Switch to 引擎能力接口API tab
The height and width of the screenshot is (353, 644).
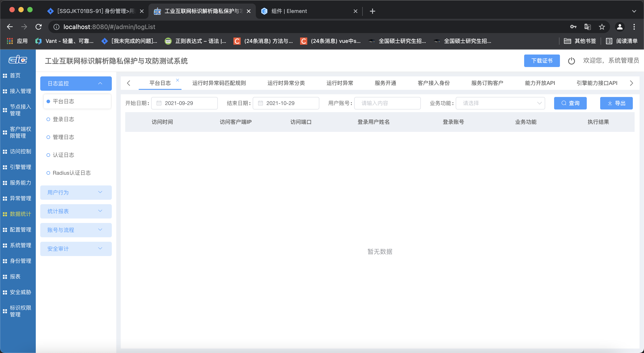pos(597,83)
